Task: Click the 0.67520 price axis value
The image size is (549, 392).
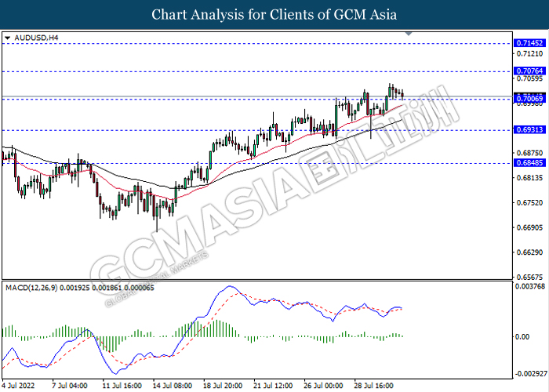Action: pos(529,202)
